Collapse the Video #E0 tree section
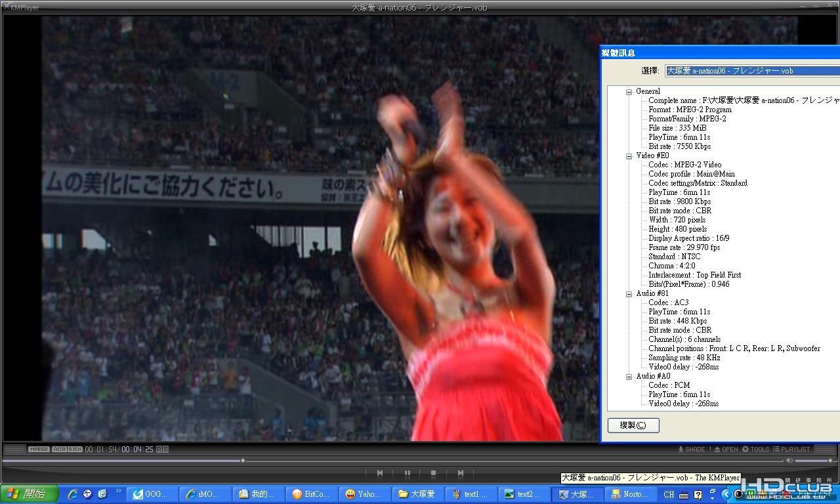 click(629, 156)
